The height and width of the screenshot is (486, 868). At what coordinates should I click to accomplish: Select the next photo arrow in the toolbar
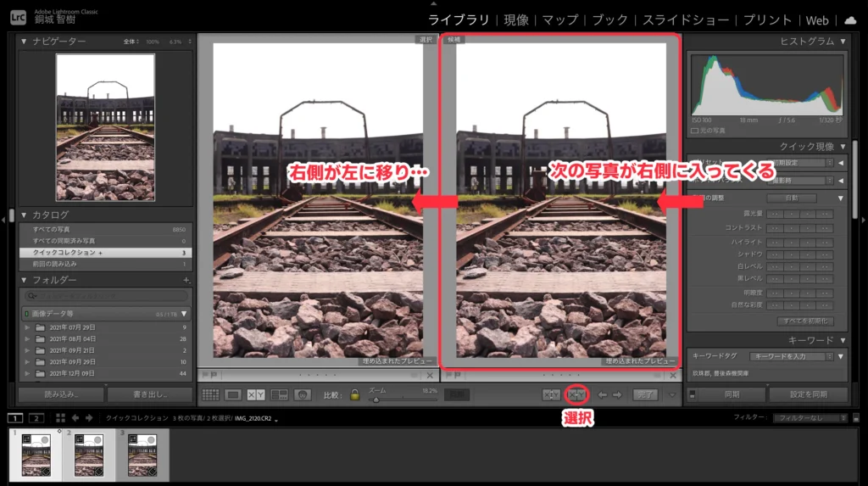point(618,394)
